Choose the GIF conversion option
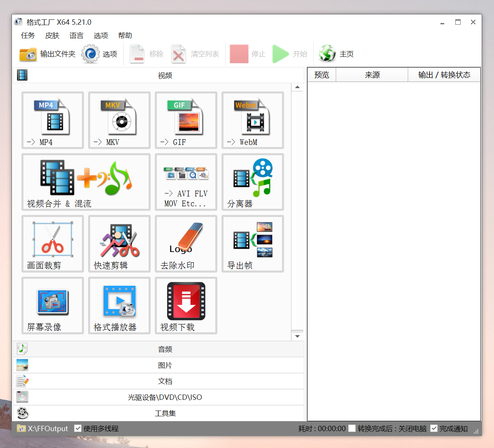This screenshot has width=494, height=448. [186, 120]
